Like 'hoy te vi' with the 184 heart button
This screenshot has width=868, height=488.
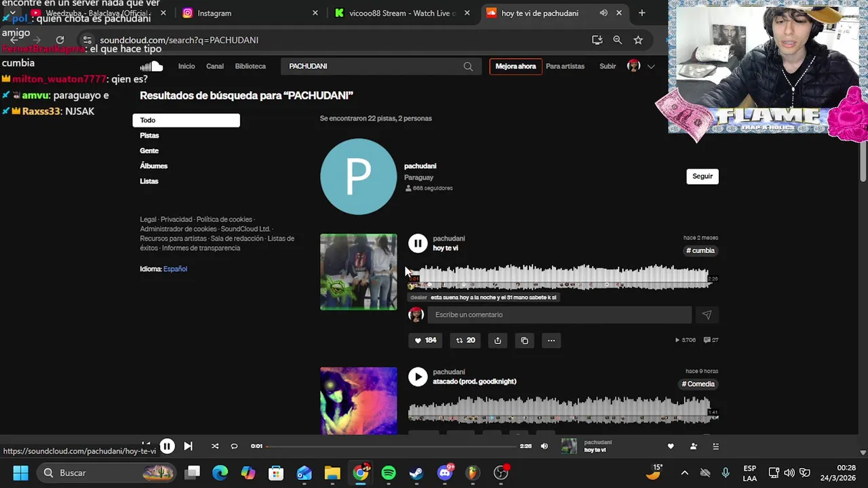pos(425,340)
